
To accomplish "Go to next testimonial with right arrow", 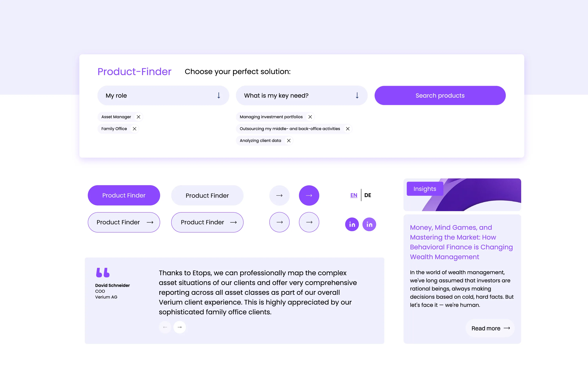I will tap(179, 327).
